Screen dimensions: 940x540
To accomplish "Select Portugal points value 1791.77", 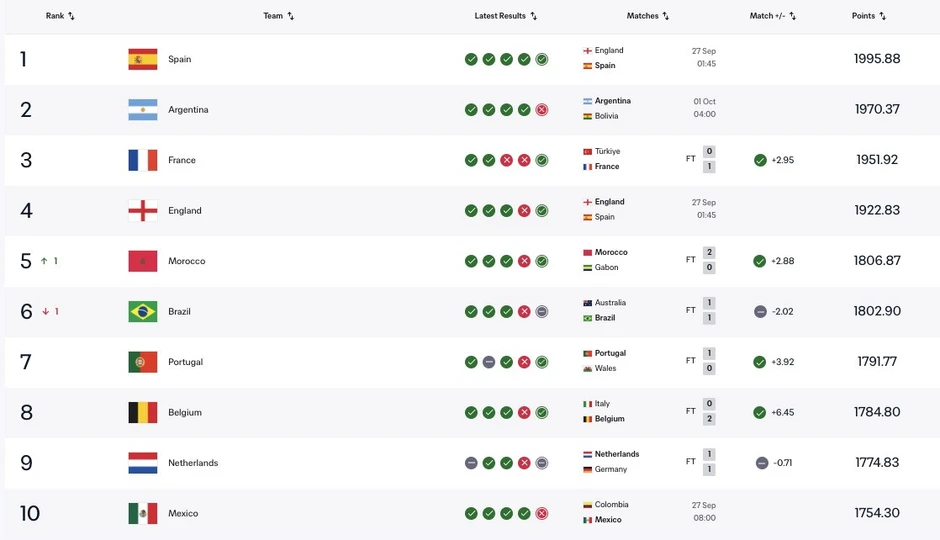I will [x=877, y=361].
